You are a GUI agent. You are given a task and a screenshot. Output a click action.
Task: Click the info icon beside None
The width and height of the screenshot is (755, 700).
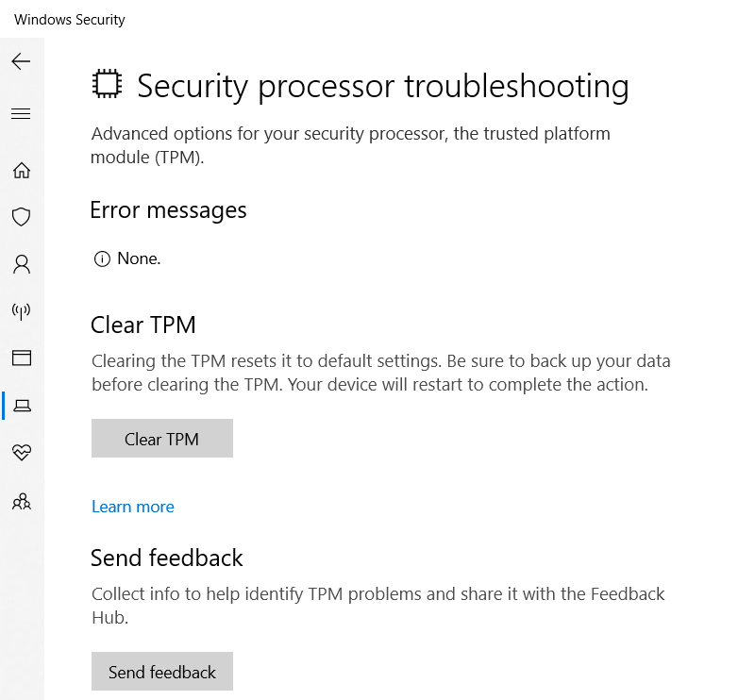102,258
